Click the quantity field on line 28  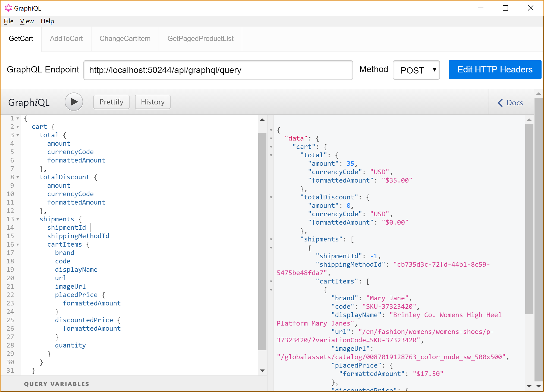coord(70,345)
